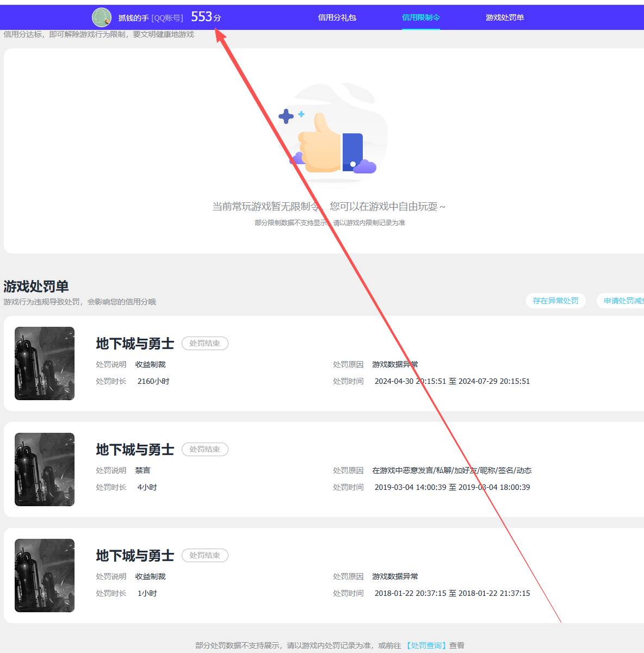Go to the 游戏处罚单 tab
Viewport: 644px width, 653px height.
(504, 17)
